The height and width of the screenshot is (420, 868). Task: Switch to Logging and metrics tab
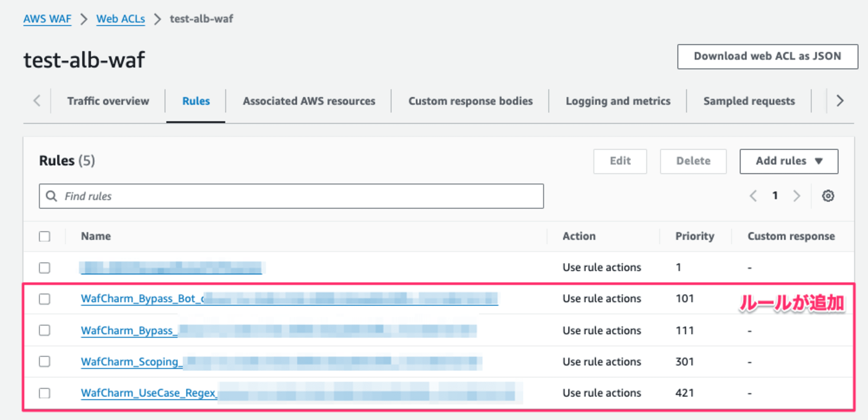click(x=618, y=101)
